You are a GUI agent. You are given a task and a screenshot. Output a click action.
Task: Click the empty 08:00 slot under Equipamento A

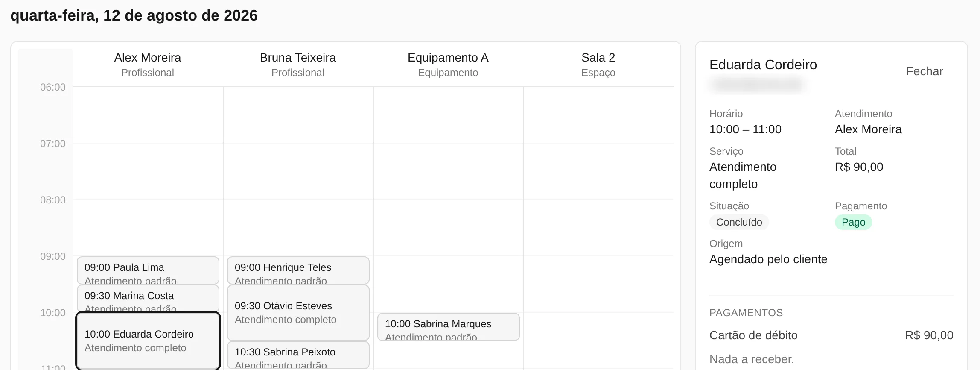pos(448,228)
